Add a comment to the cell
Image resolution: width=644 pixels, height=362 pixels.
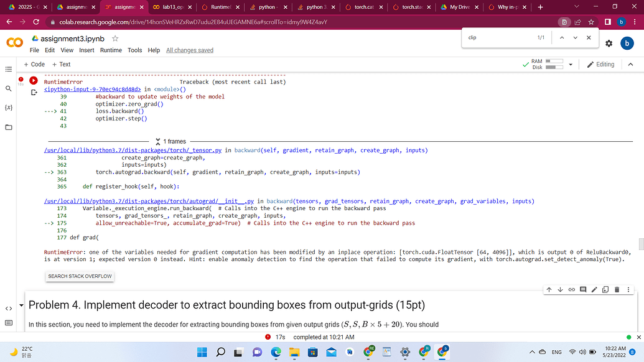coord(582,289)
